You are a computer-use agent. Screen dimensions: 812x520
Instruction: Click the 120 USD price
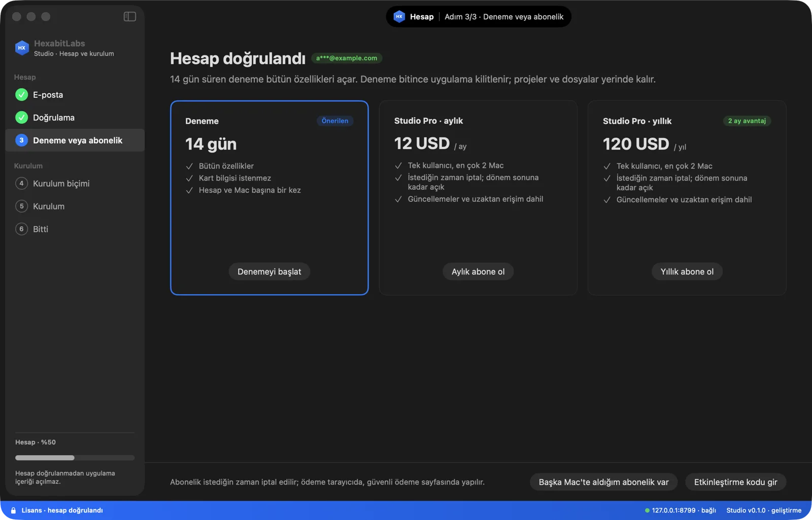pyautogui.click(x=636, y=144)
